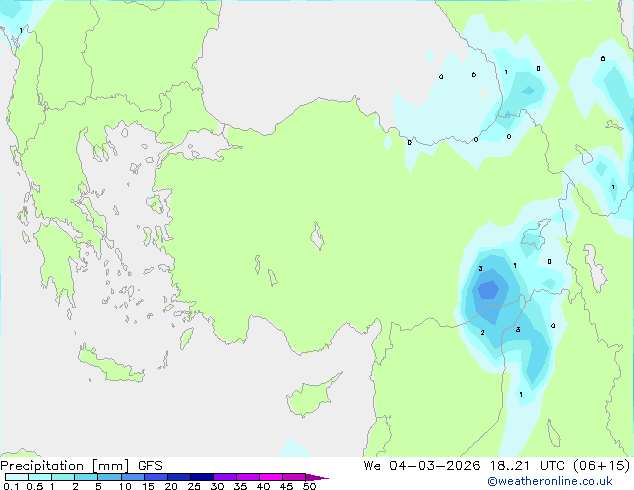Click the weatheronline.co.uk copyright link
This screenshot has height=490, width=634.
(550, 482)
